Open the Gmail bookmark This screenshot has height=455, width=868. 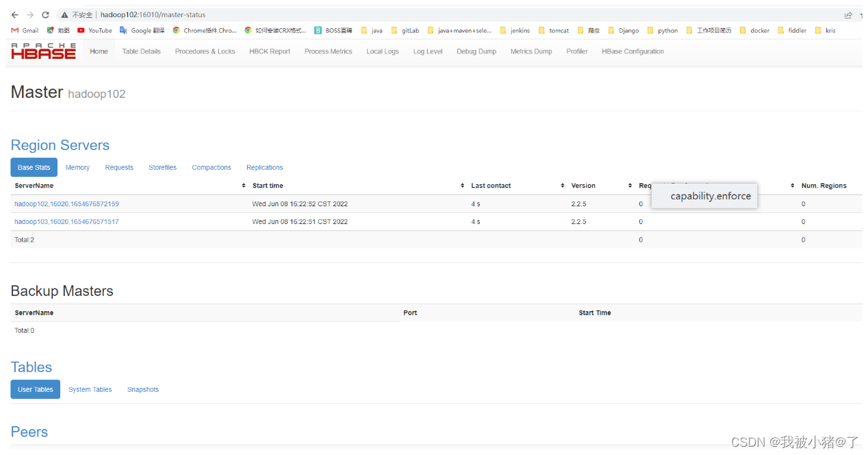(x=25, y=30)
